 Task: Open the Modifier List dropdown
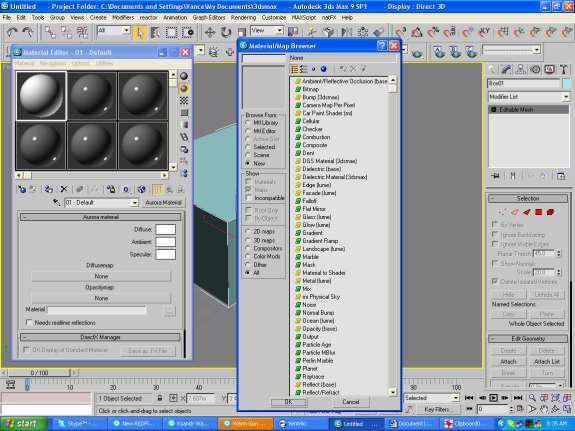point(528,97)
